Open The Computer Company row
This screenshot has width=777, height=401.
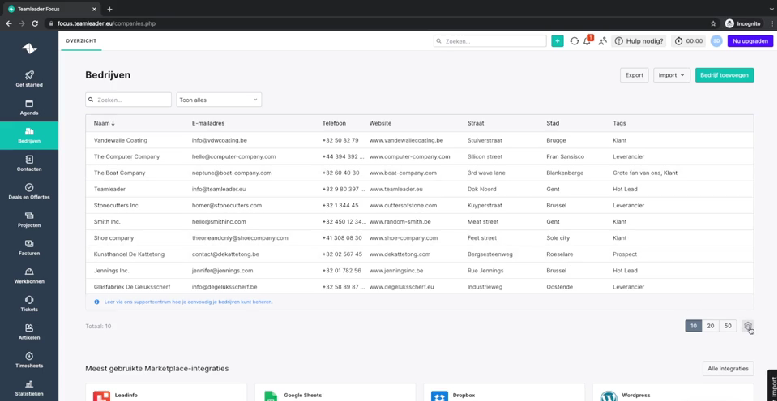pyautogui.click(x=419, y=157)
